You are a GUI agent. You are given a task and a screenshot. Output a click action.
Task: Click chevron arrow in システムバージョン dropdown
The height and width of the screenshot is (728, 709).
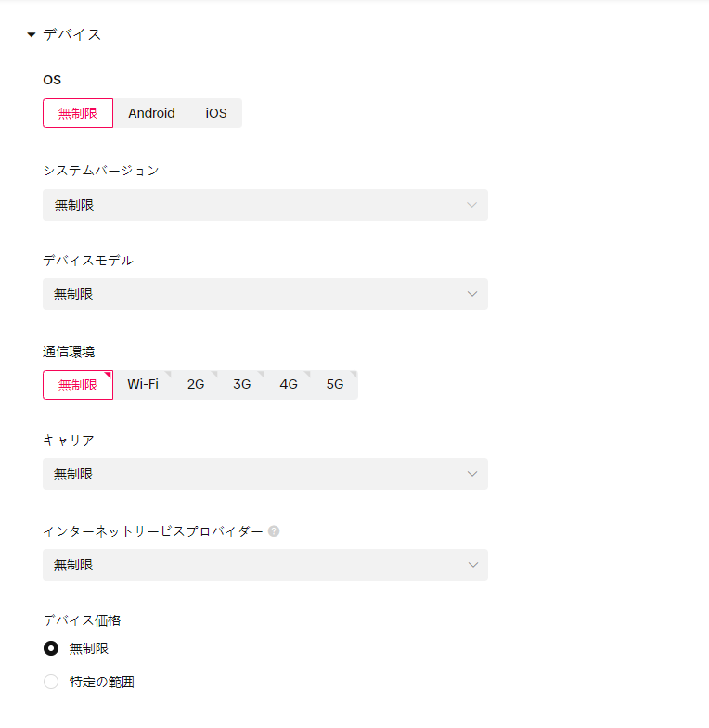point(472,205)
